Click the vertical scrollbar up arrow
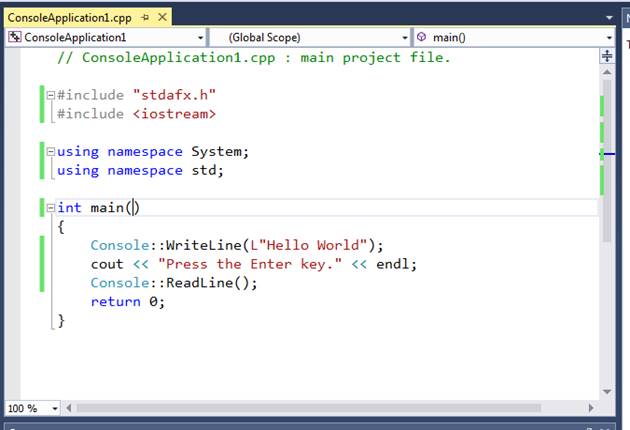630x430 pixels. coord(607,72)
